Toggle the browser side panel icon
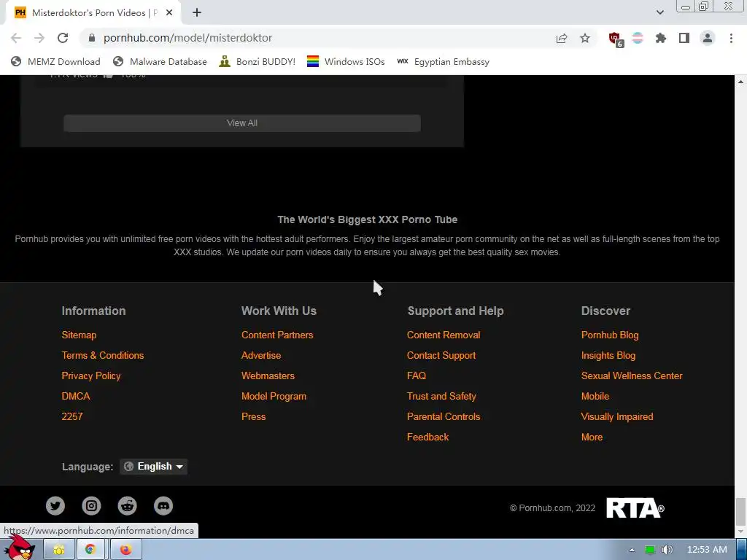This screenshot has width=747, height=560. coord(684,38)
